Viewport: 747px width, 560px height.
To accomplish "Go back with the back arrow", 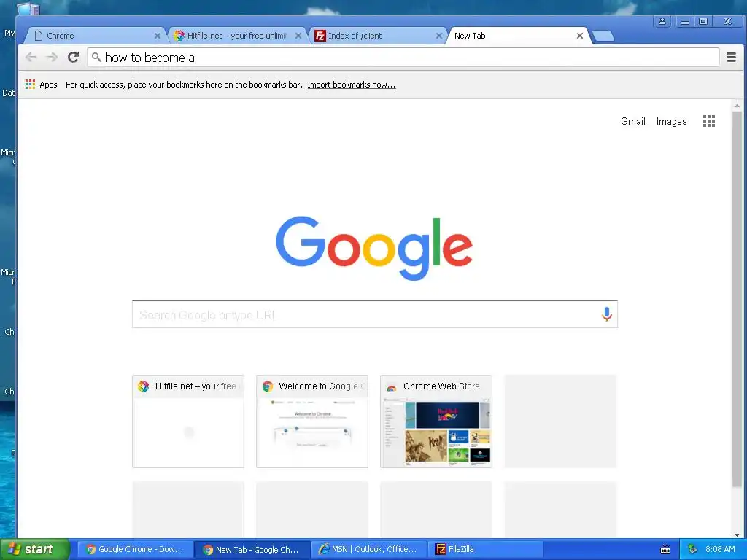I will click(x=31, y=58).
